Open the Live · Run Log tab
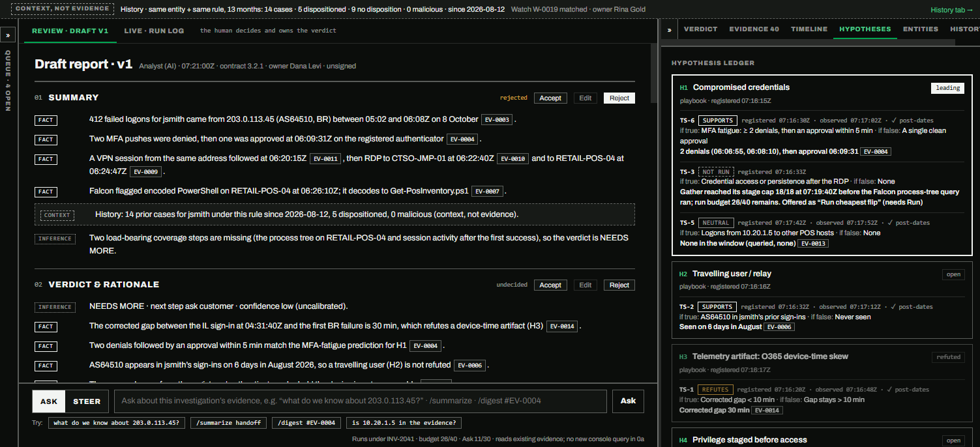The image size is (980, 447). tap(154, 31)
